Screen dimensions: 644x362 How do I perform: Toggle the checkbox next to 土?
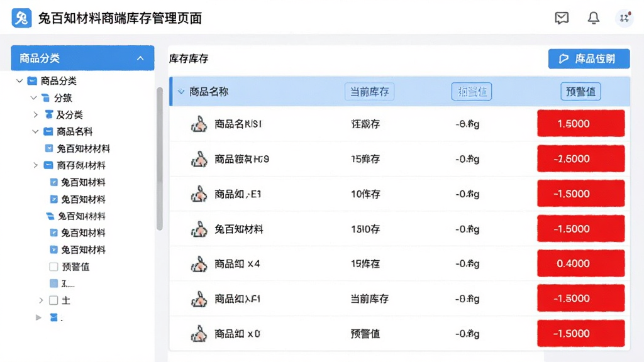(x=53, y=300)
